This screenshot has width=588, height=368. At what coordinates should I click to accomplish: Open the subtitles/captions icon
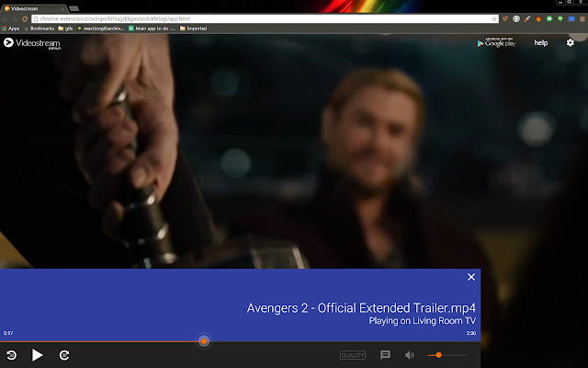coord(385,355)
